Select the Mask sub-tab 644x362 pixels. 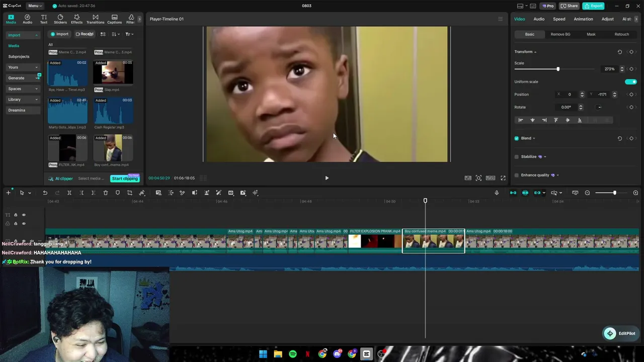[x=591, y=34]
